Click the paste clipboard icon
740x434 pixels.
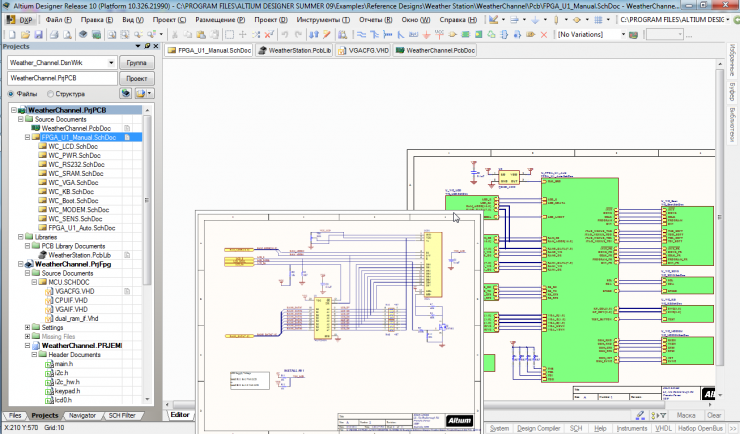click(x=201, y=35)
